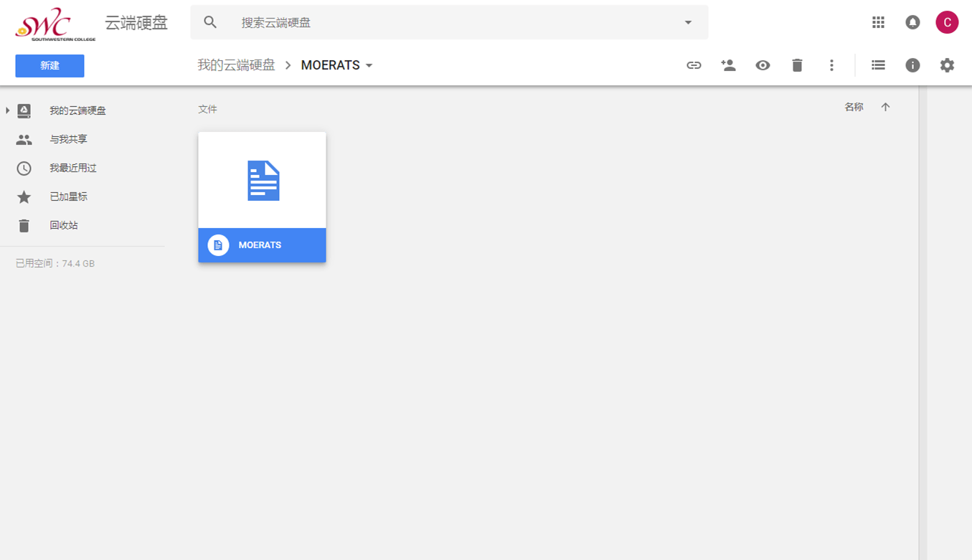Click the 新建 button
This screenshot has height=560, width=972.
(49, 66)
